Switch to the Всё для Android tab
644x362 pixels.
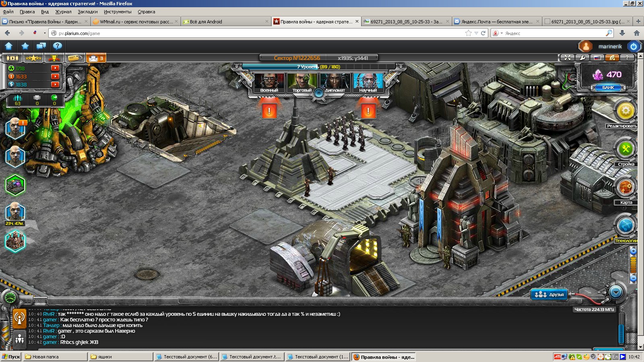click(x=225, y=22)
